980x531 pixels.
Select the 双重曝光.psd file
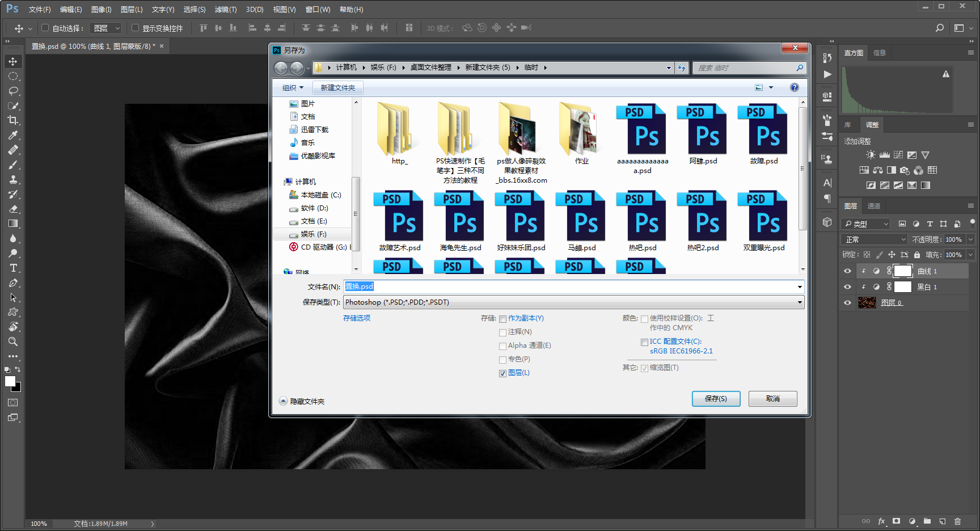(x=764, y=222)
